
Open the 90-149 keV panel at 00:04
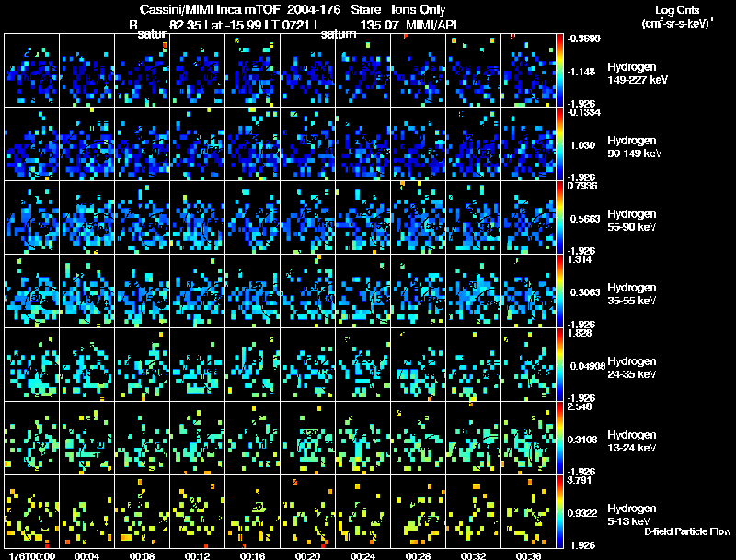click(x=86, y=144)
